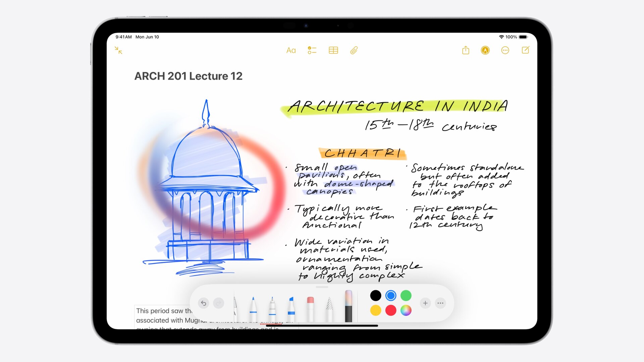Pick the red color swatch

coord(391,310)
